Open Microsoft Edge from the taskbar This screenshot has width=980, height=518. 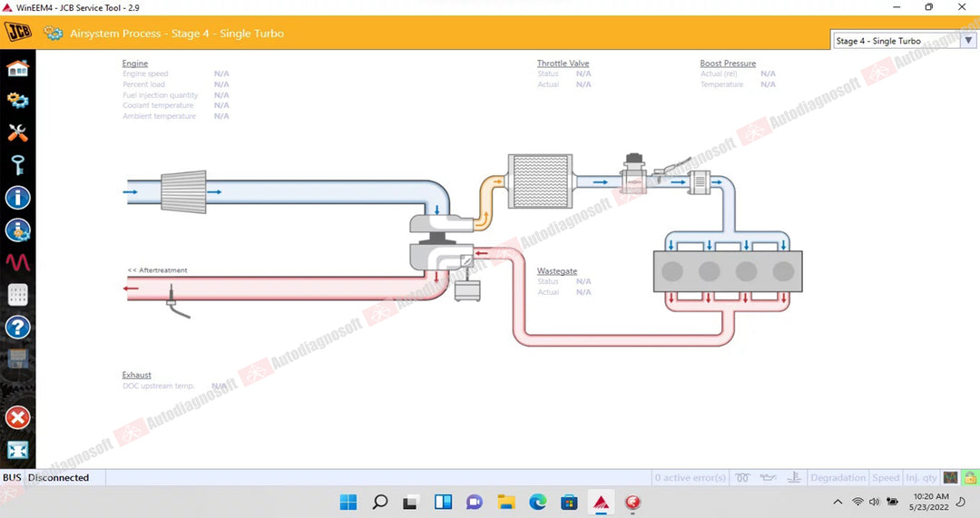537,502
